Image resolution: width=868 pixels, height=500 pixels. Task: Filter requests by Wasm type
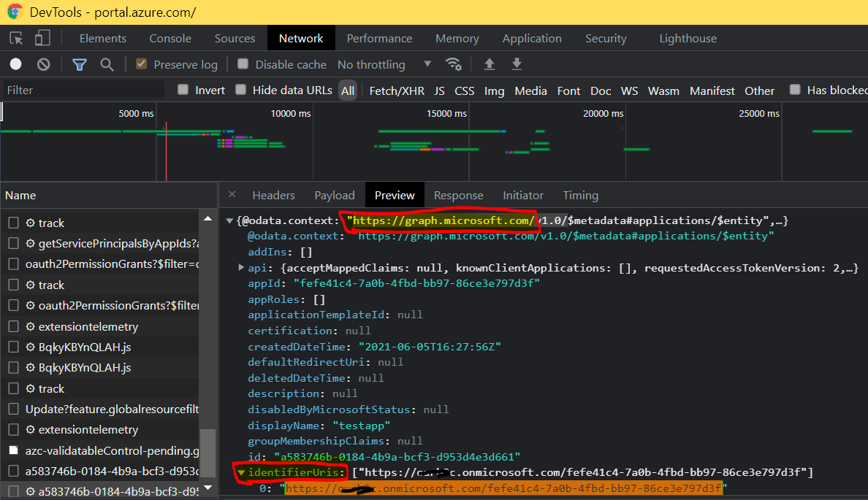[x=663, y=91]
